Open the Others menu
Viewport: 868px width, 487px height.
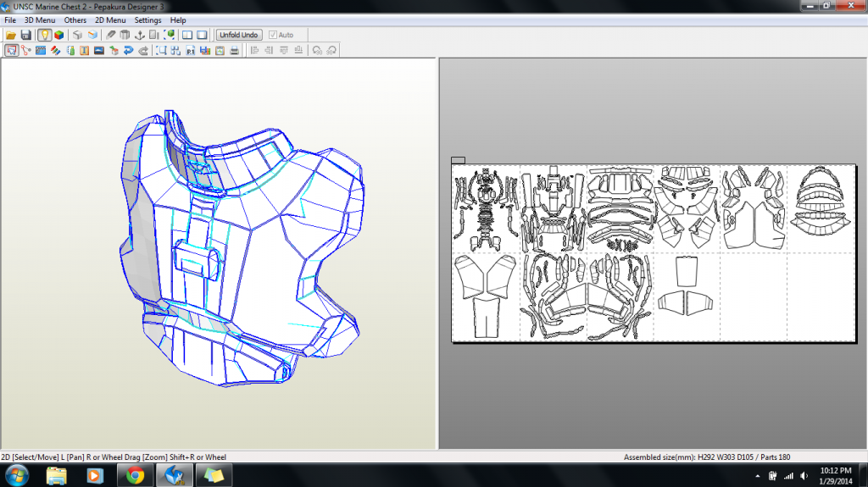(x=75, y=19)
